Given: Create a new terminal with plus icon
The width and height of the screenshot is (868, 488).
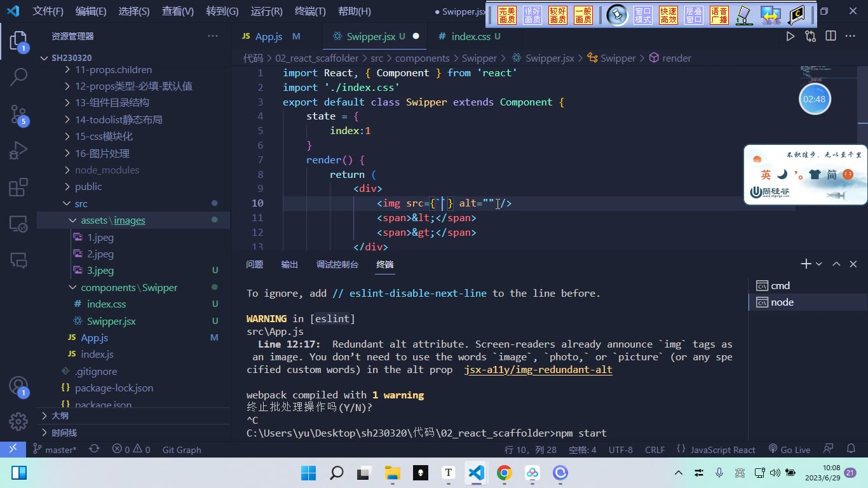Looking at the screenshot, I should tap(806, 264).
